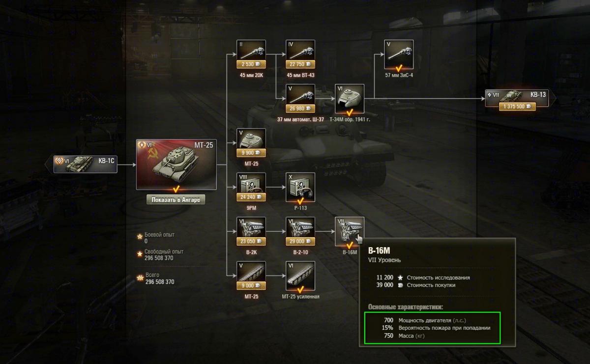Select the 45 мм 20К gun module

(251, 55)
